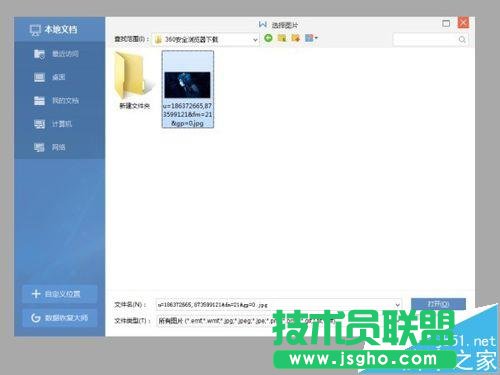Select the u=186372665 jpg image thumbnail
Screen dimensions: 500x375
188,89
